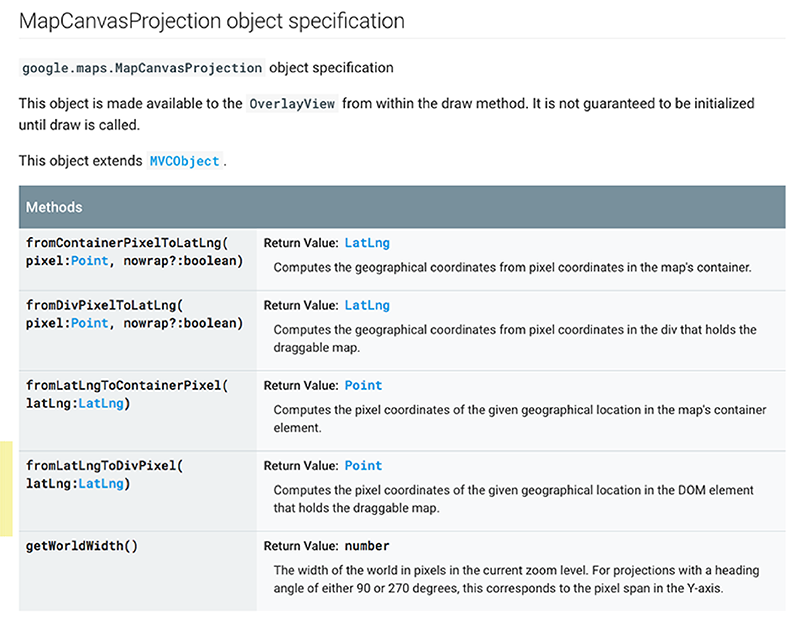Open Point parameter link in fromDivPixelToLatLng

coord(89,323)
